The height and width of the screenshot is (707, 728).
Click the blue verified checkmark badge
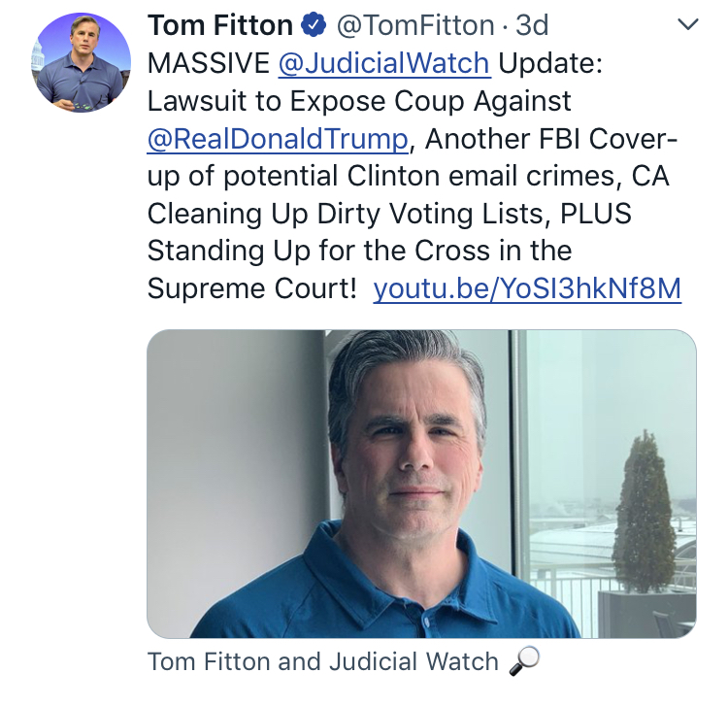pos(311,26)
